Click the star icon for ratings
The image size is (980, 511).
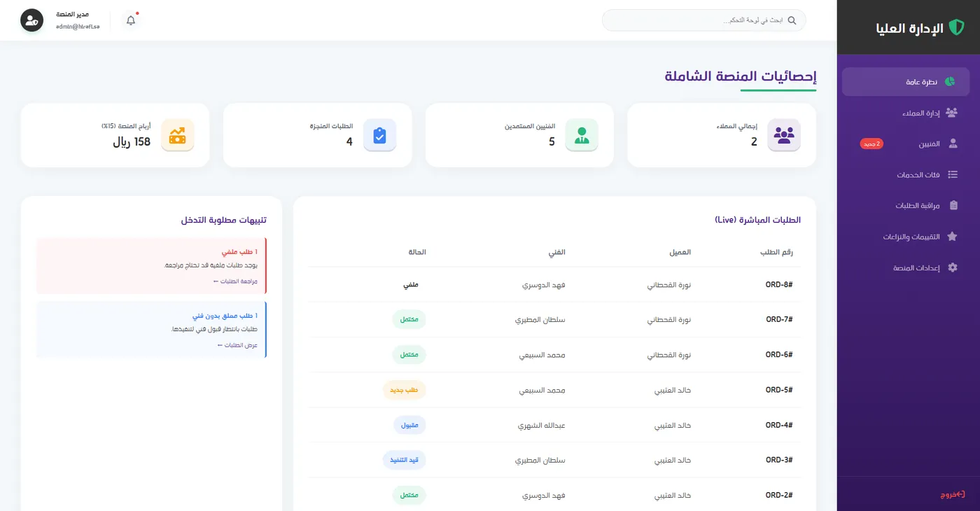(x=952, y=237)
